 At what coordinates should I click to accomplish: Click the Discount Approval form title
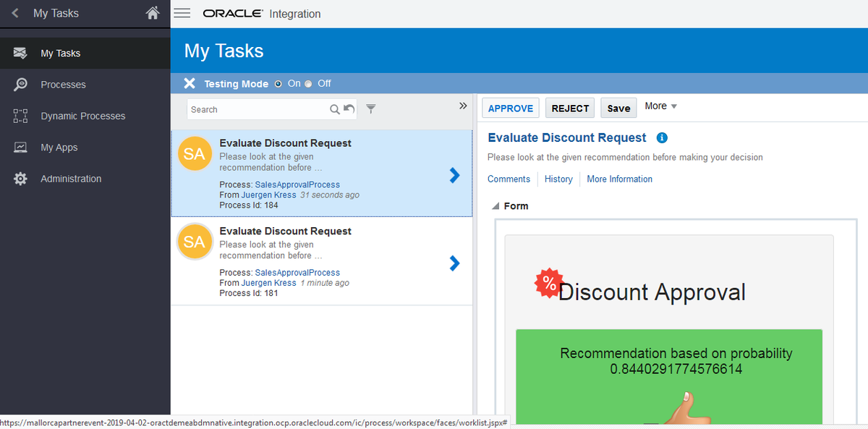pyautogui.click(x=652, y=292)
